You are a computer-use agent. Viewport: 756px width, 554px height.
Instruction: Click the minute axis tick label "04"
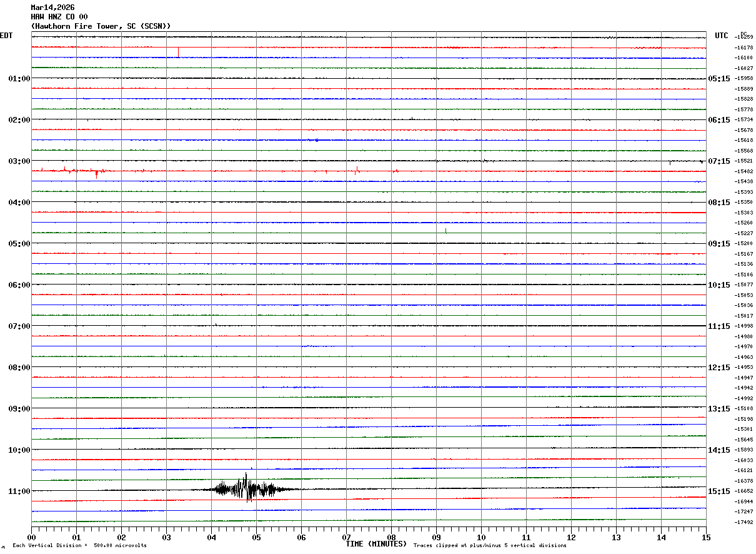coord(211,538)
